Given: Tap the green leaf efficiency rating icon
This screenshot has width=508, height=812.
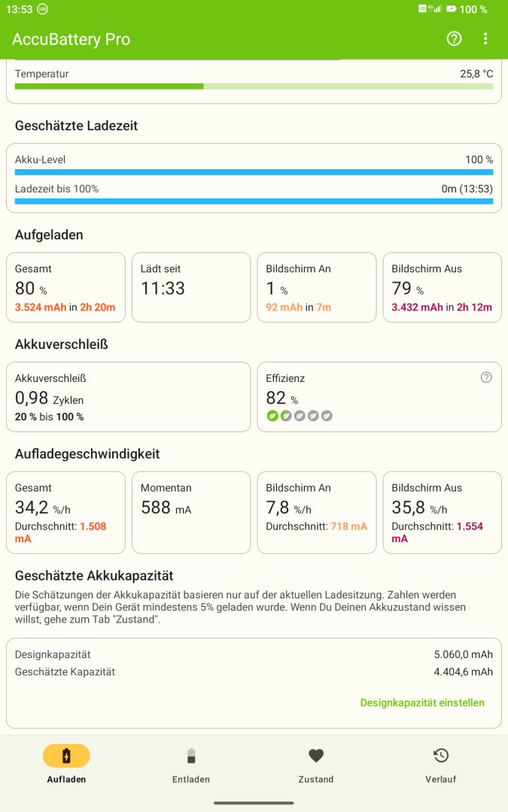Looking at the screenshot, I should tap(272, 416).
